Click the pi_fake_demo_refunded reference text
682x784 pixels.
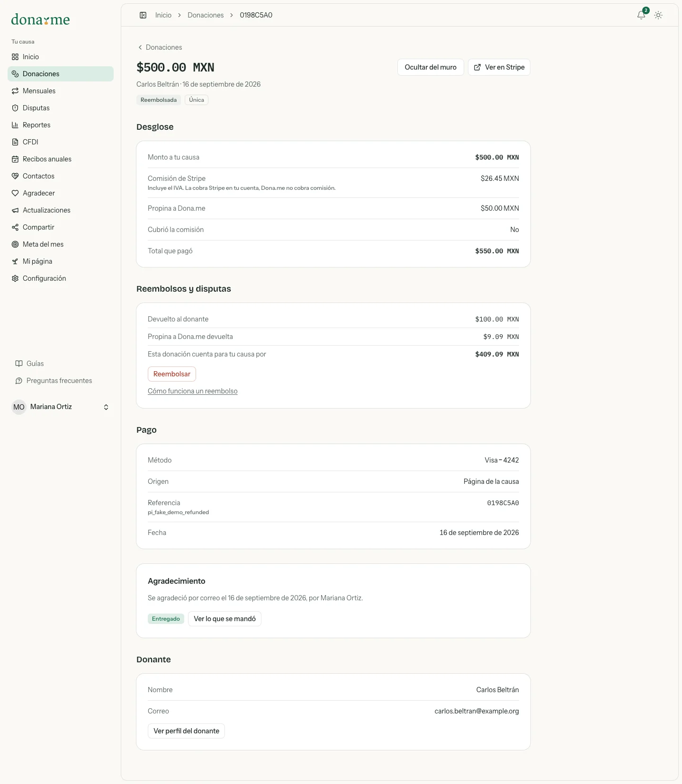(178, 512)
